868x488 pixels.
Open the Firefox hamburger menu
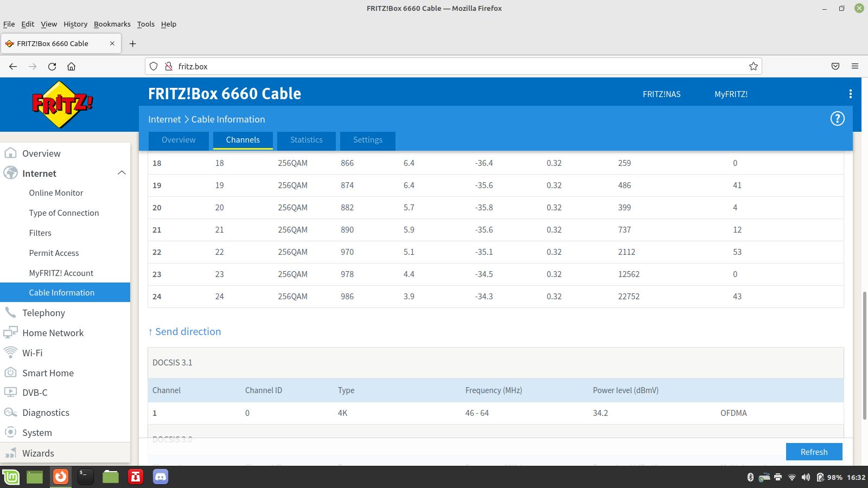[x=854, y=66]
